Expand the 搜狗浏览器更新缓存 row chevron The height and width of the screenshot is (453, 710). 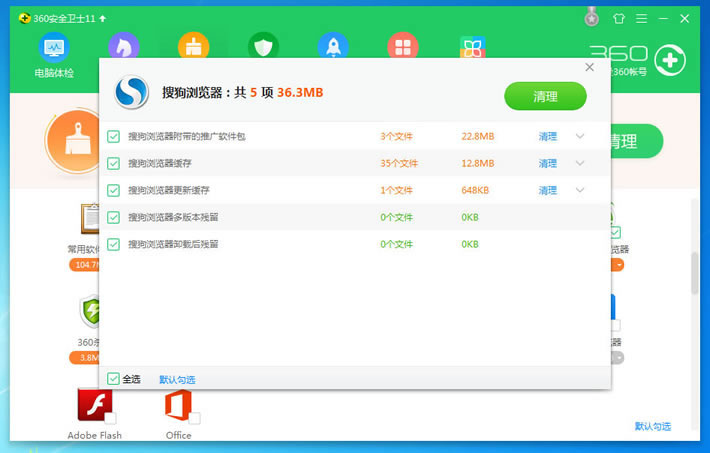pos(580,190)
